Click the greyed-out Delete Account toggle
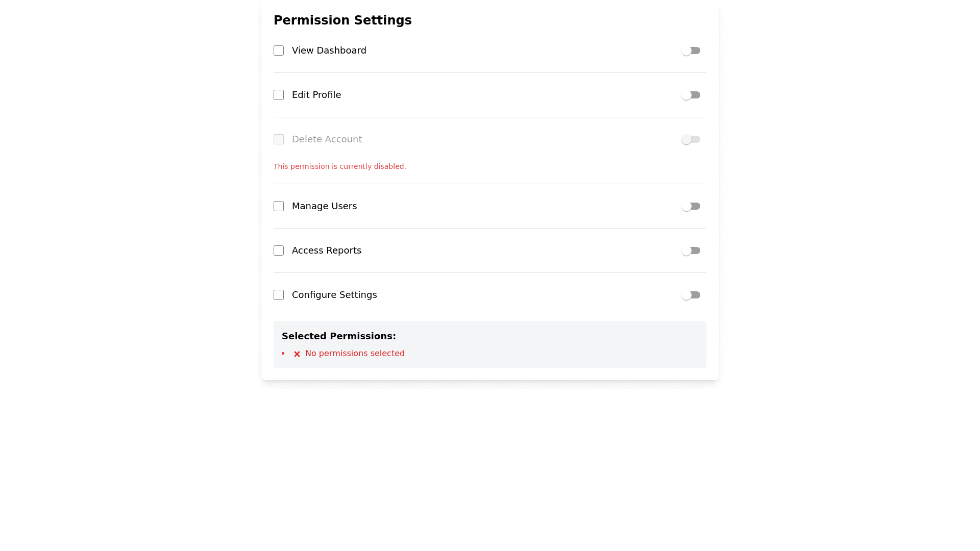980x551 pixels. pos(691,139)
